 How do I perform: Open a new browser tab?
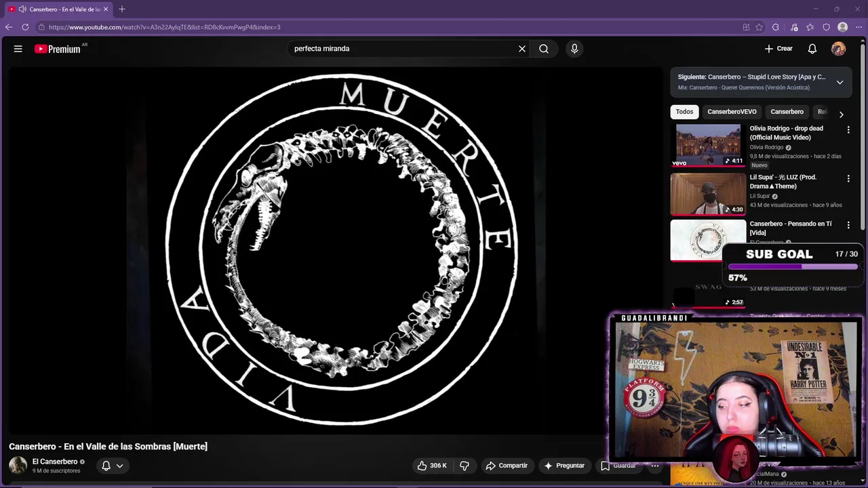point(122,9)
